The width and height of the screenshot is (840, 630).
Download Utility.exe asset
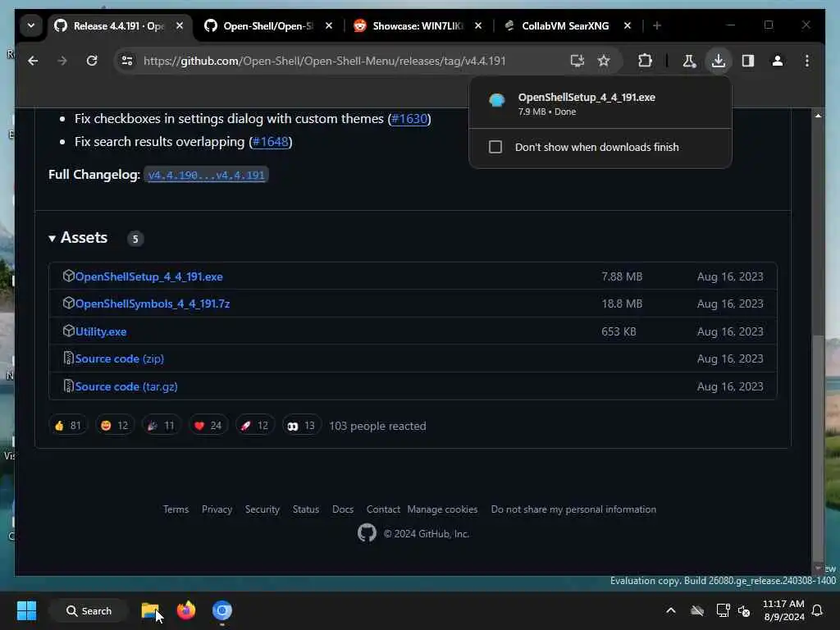101,331
